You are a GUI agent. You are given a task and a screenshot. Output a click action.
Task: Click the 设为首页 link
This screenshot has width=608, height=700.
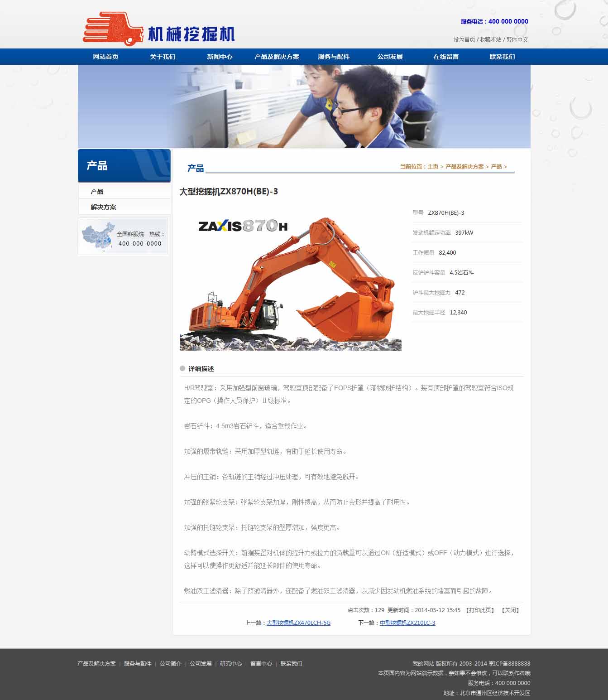(464, 39)
